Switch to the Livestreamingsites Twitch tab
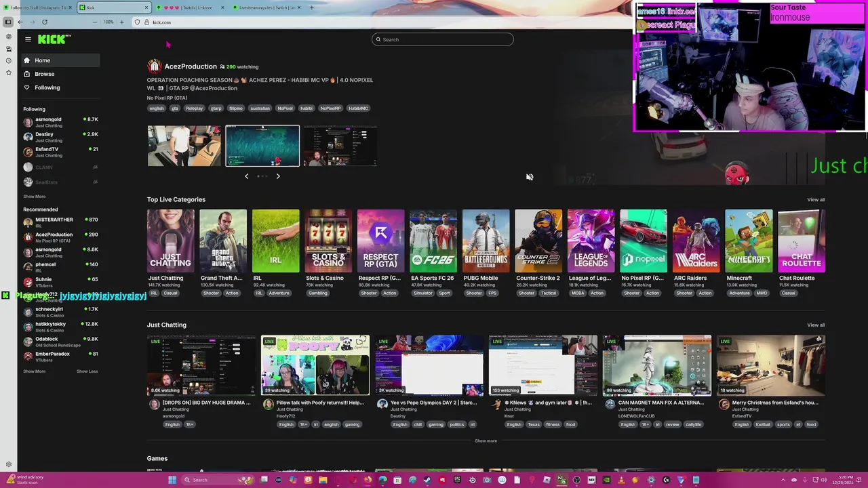 [266, 7]
